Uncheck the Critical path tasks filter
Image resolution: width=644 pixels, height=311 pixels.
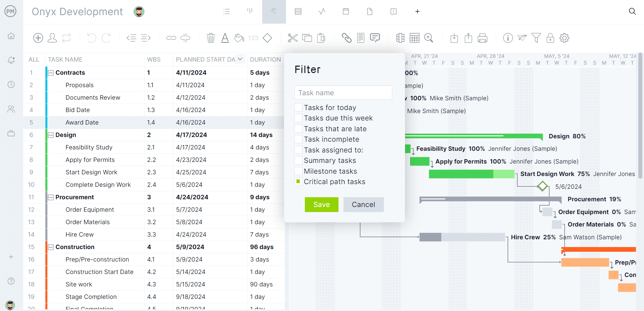(298, 181)
